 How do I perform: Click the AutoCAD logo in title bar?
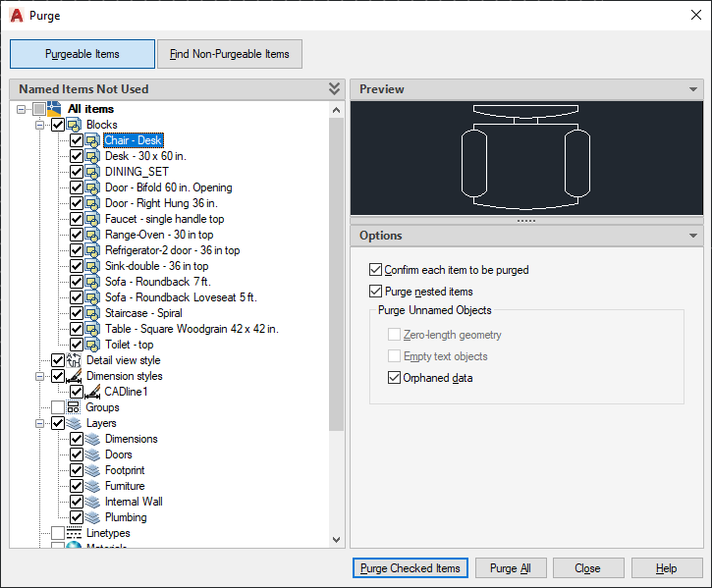click(x=17, y=16)
